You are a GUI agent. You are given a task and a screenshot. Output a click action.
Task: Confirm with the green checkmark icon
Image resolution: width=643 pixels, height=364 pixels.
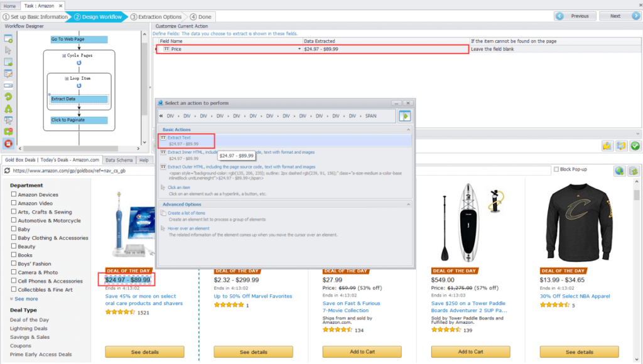pos(635,146)
